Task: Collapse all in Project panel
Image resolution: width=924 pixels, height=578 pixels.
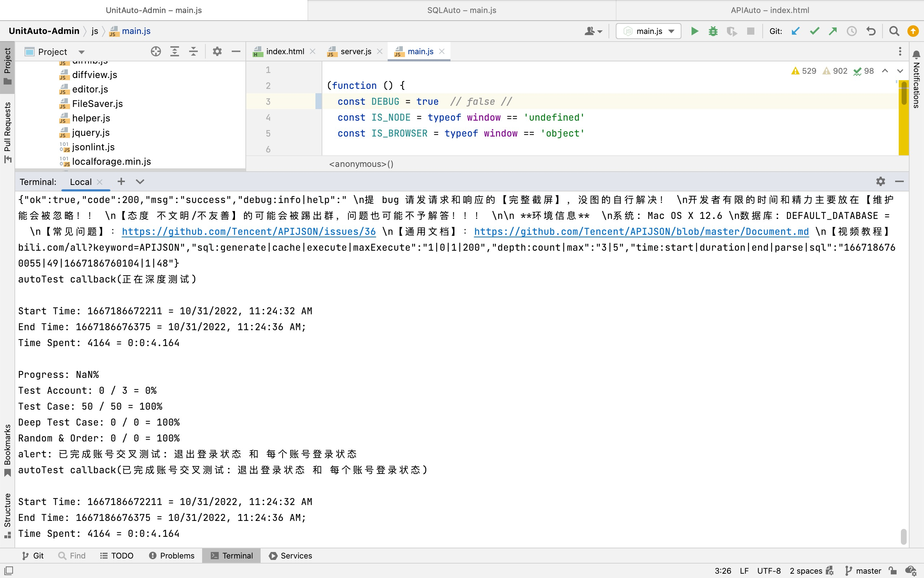Action: (193, 51)
